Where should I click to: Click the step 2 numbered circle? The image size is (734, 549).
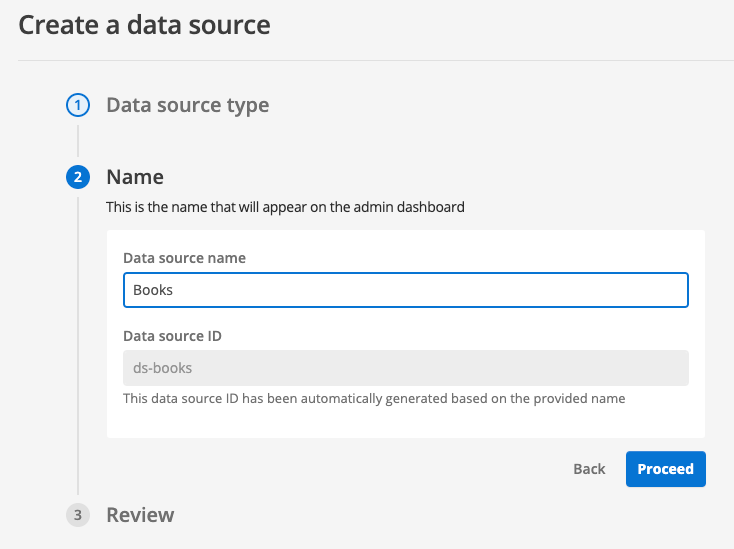(77, 178)
